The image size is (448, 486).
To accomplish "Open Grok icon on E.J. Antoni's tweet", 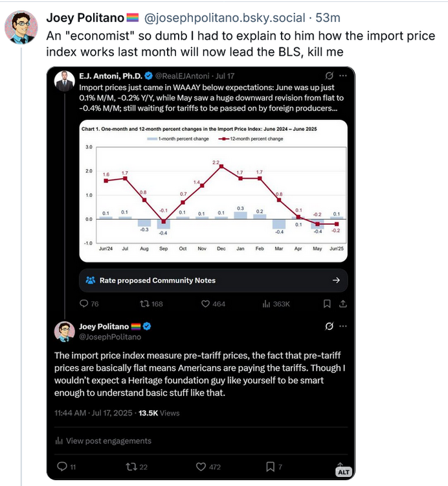I will tap(329, 76).
